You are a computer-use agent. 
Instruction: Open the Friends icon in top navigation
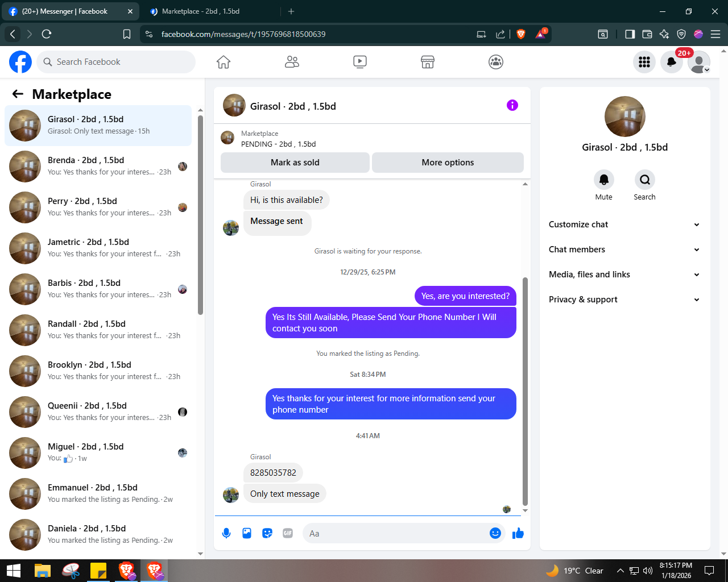click(292, 62)
